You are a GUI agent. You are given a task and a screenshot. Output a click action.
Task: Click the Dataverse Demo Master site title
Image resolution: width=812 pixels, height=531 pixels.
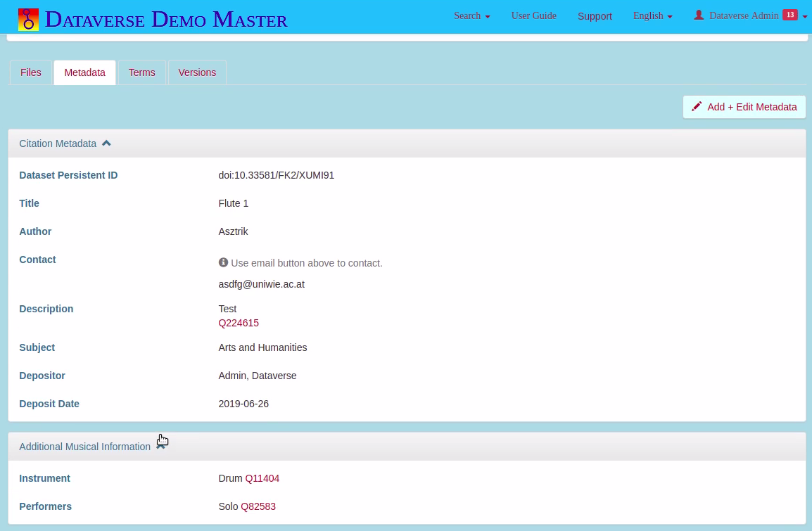[166, 19]
